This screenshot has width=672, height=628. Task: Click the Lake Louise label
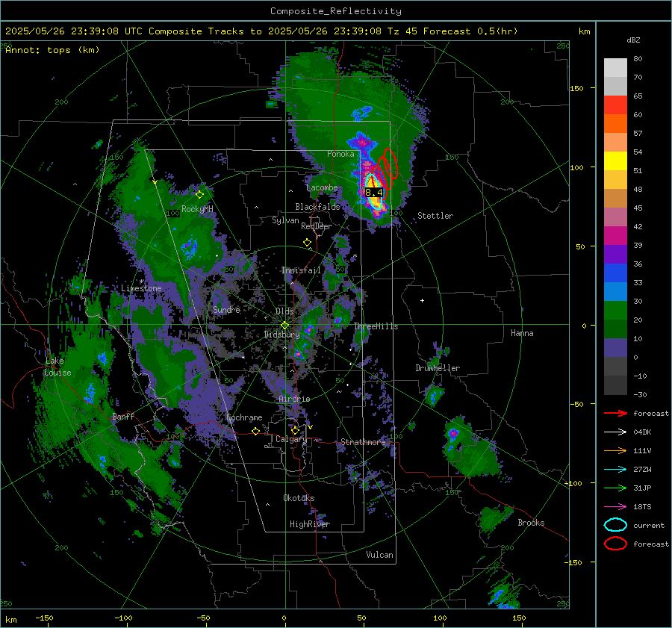point(57,367)
